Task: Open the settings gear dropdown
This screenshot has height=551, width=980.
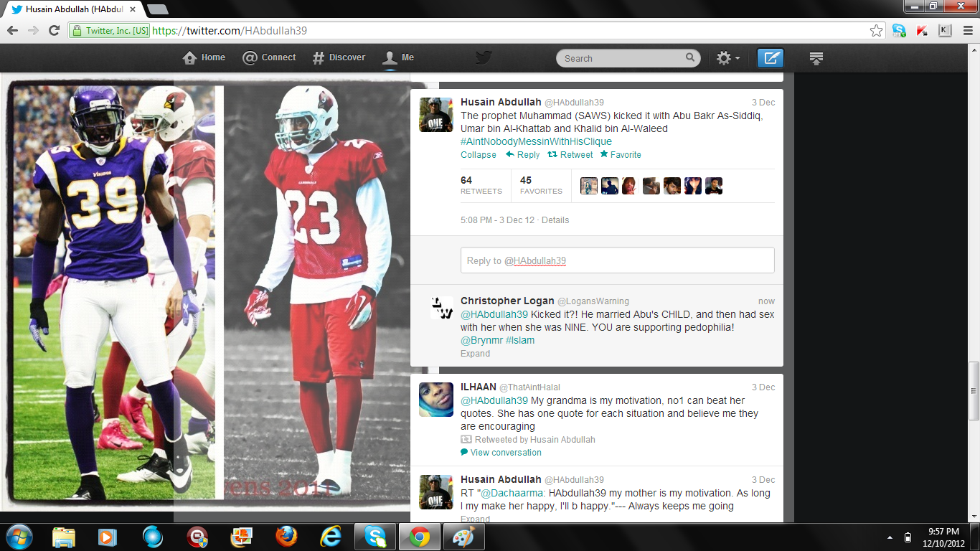Action: click(x=727, y=58)
